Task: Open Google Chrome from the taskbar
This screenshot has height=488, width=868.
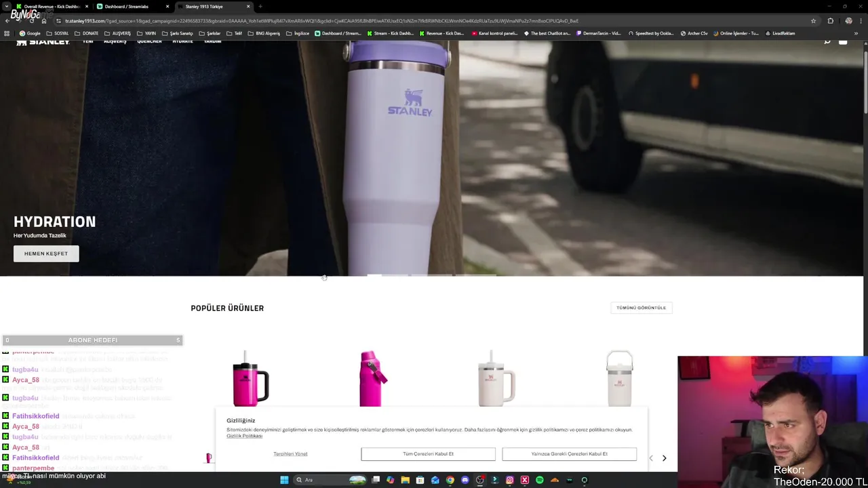Action: coord(450,480)
